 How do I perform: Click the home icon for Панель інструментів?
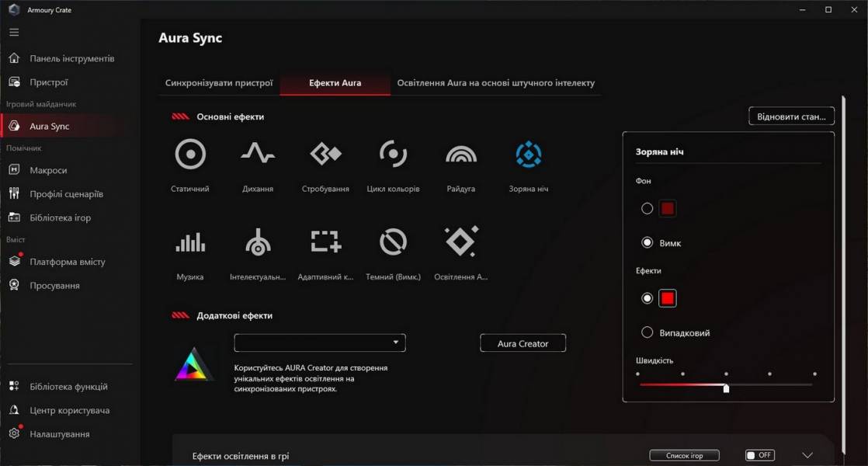[x=15, y=58]
